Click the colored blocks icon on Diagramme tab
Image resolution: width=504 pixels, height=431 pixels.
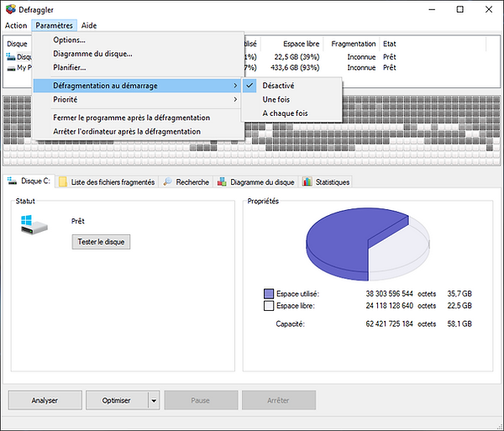[222, 182]
